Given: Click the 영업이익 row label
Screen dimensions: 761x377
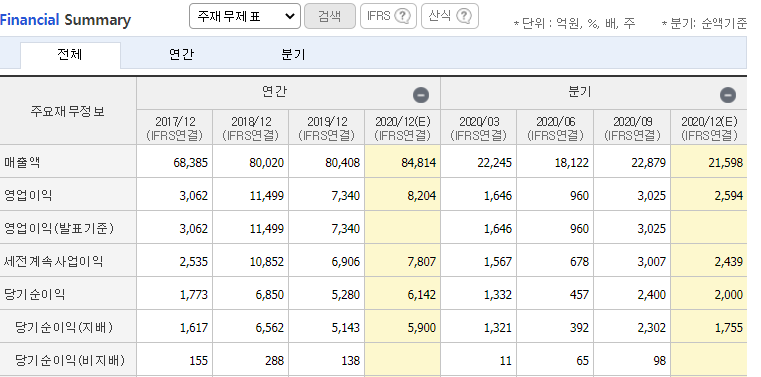Looking at the screenshot, I should 28,196.
